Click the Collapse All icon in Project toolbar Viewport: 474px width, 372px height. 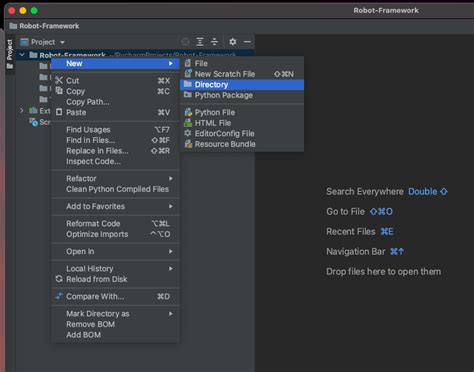(214, 42)
